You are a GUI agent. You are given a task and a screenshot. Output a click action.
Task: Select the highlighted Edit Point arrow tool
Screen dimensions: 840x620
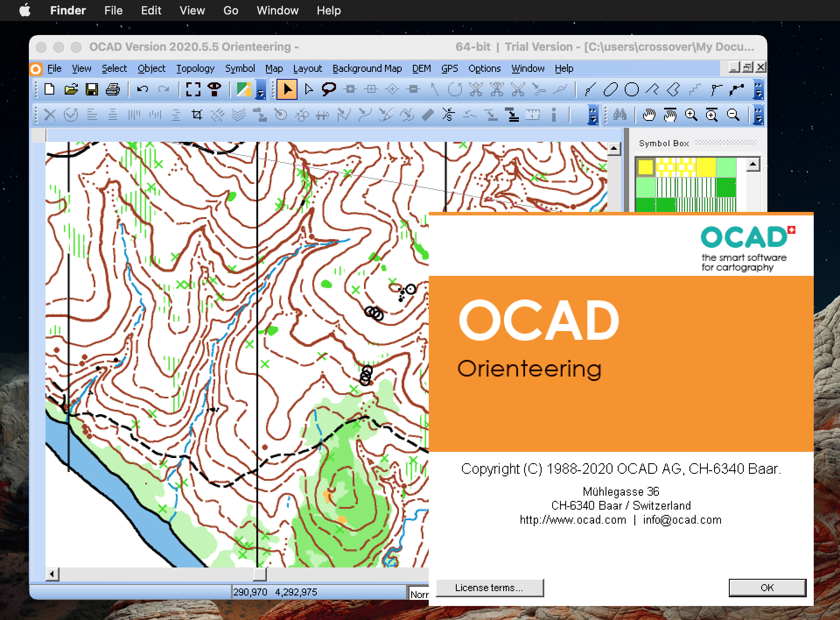pos(287,89)
